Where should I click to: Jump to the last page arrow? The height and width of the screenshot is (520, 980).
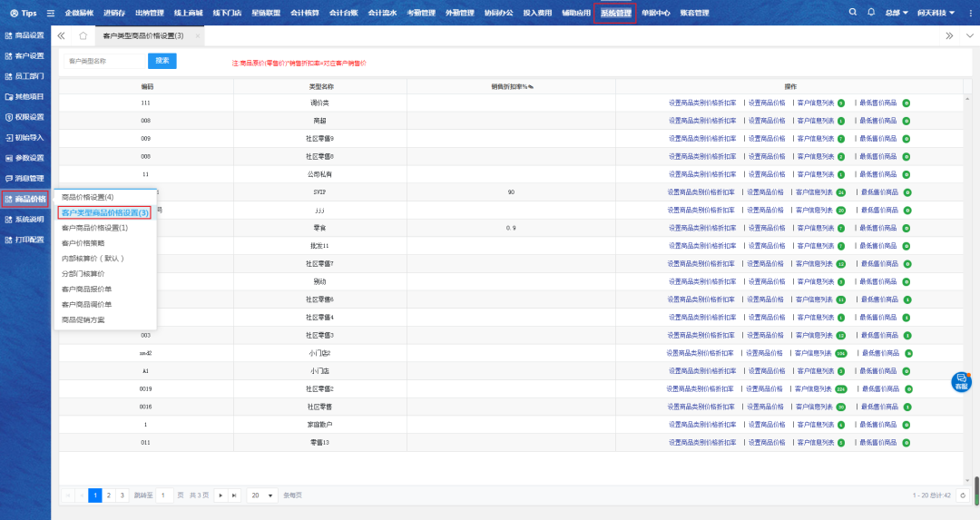coord(234,495)
